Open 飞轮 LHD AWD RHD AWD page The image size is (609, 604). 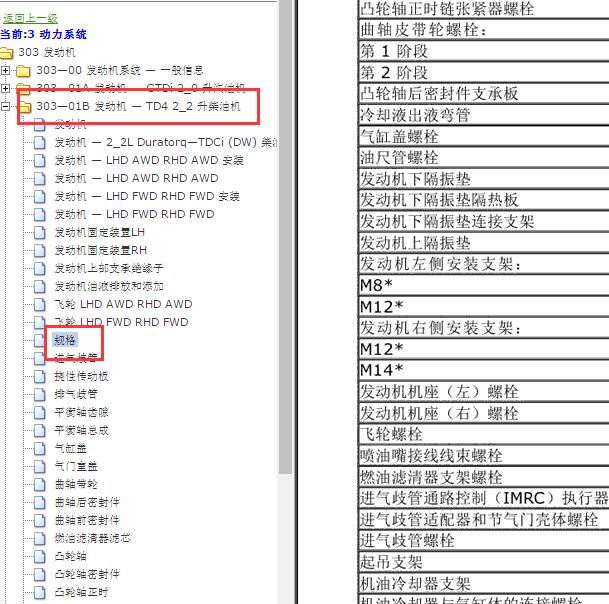[x=124, y=304]
